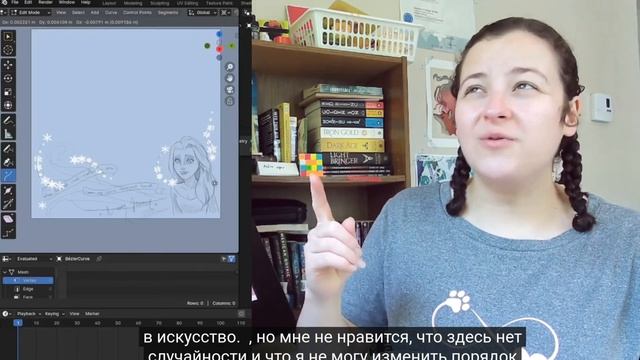Select the Randomize tool
The height and width of the screenshot is (360, 640).
pos(8,233)
